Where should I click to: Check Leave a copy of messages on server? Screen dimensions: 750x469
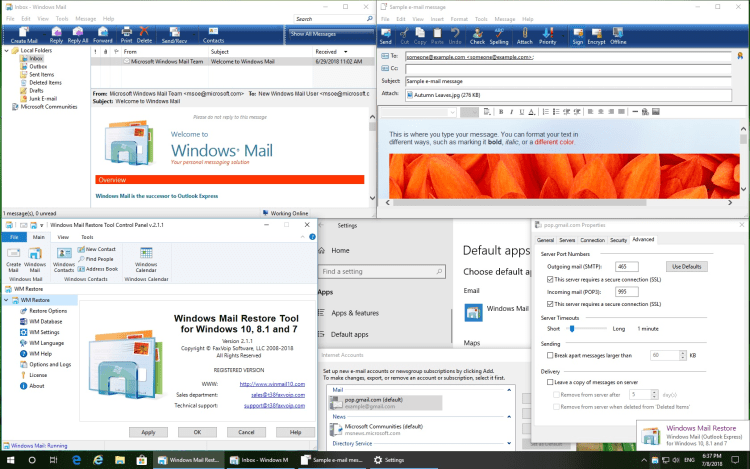pos(550,382)
